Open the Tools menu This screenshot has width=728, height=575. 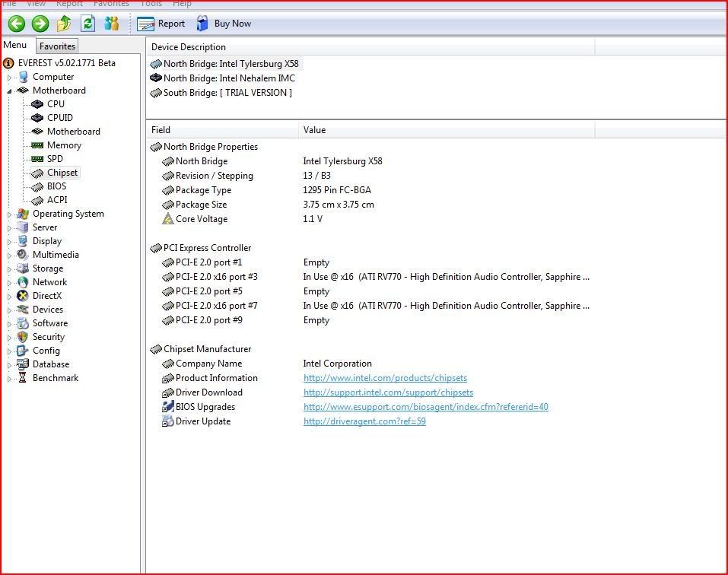(151, 4)
